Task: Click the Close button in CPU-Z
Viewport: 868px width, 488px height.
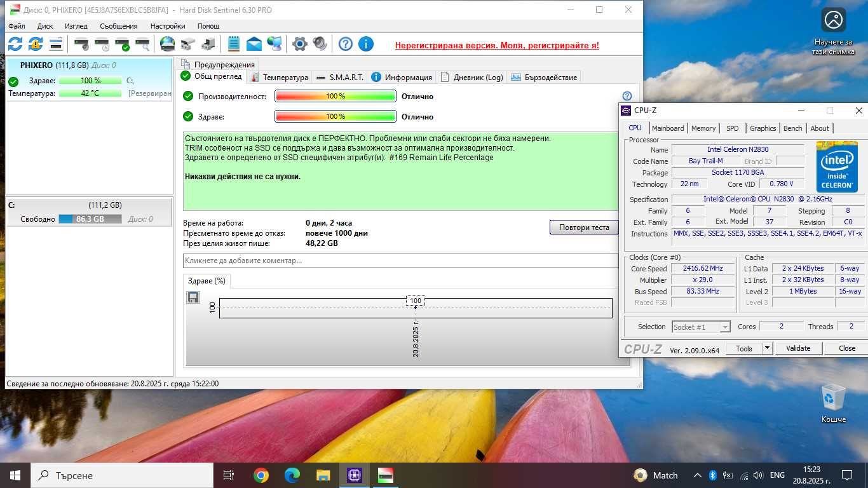Action: (x=847, y=348)
